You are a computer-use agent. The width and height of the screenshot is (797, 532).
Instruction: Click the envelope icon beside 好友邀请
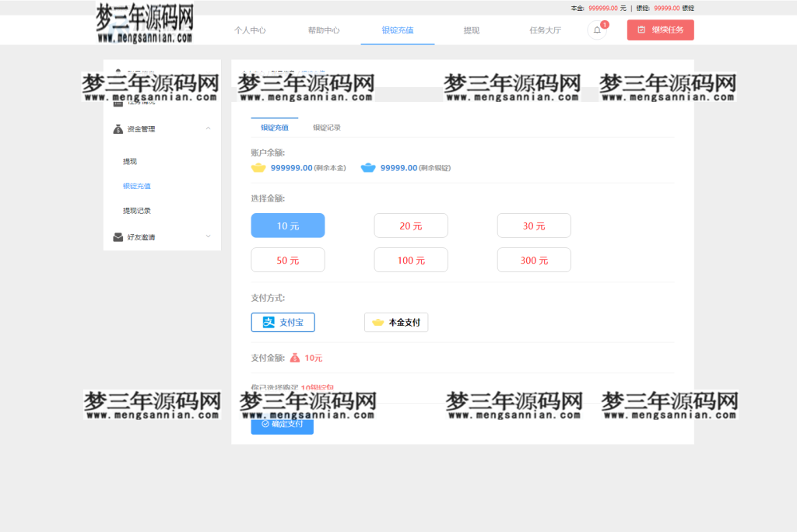(x=118, y=235)
